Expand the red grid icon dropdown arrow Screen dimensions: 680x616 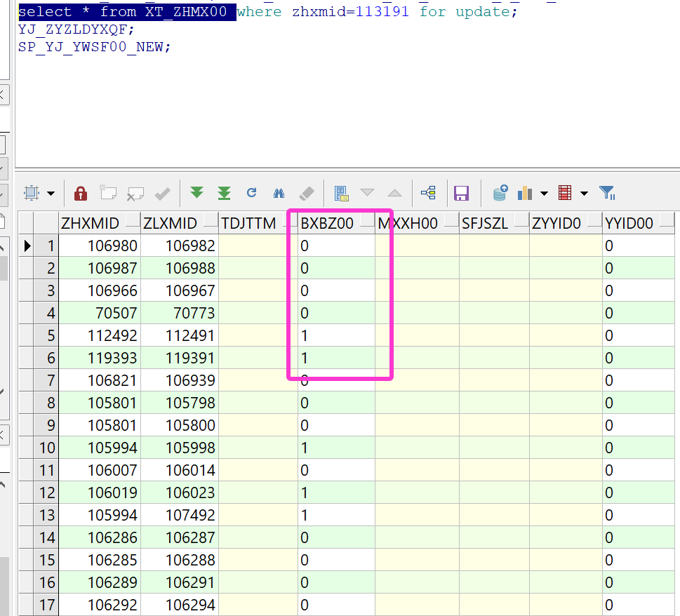click(584, 194)
